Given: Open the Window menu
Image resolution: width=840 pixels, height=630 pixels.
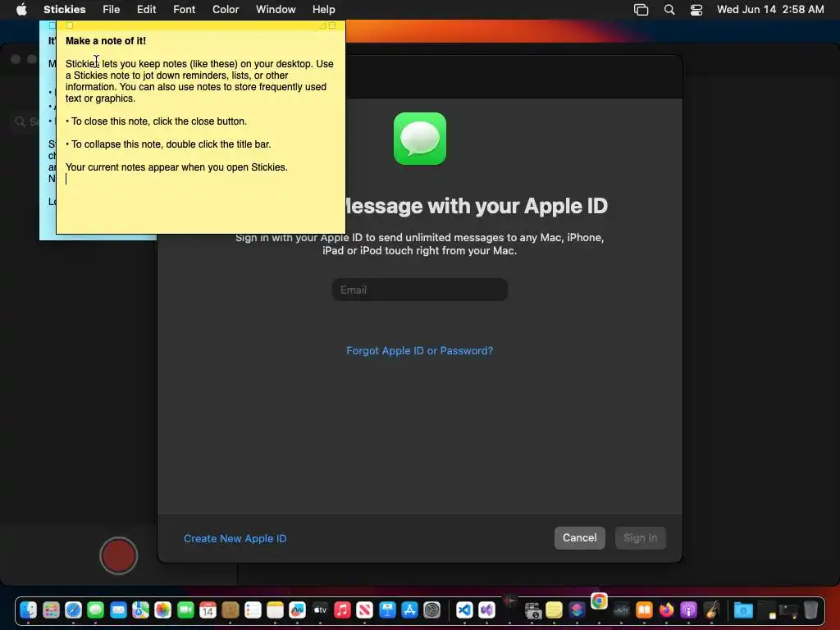Looking at the screenshot, I should click(276, 10).
